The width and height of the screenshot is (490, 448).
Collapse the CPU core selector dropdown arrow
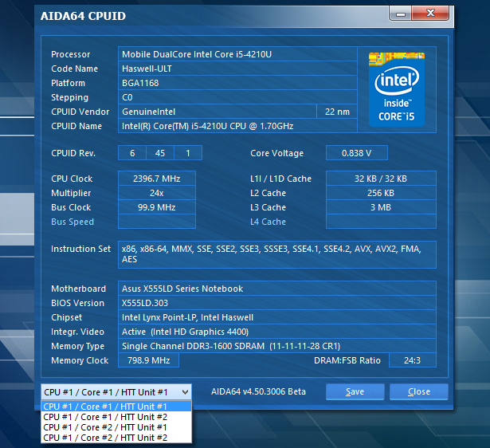[x=185, y=392]
